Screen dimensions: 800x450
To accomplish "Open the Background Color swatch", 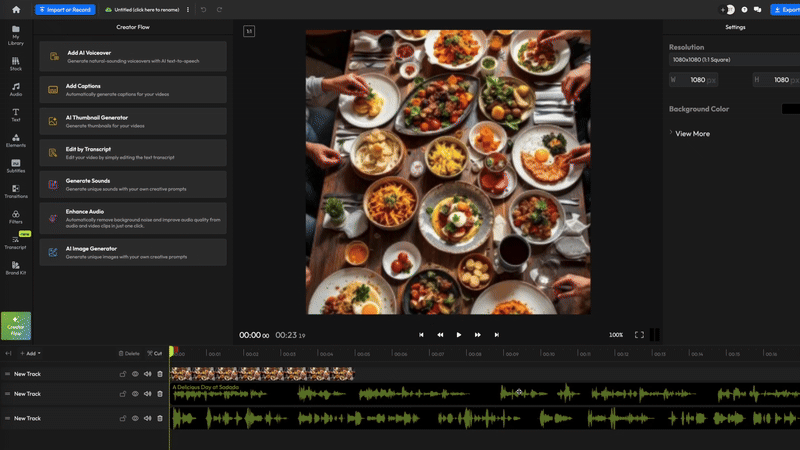I will point(790,109).
